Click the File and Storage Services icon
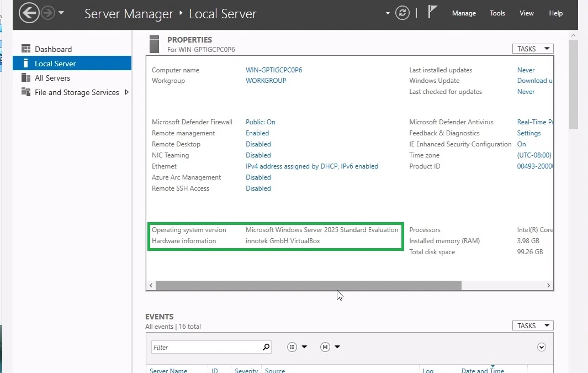588x373 pixels. pos(26,92)
